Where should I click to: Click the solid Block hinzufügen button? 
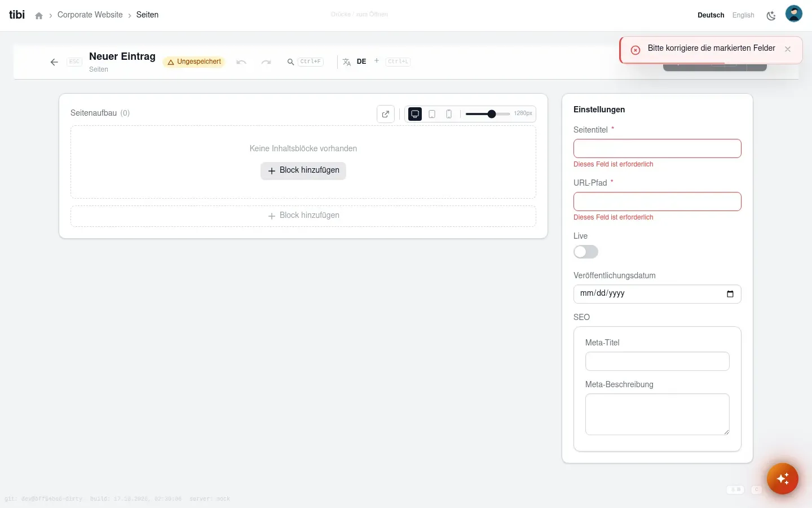(303, 170)
